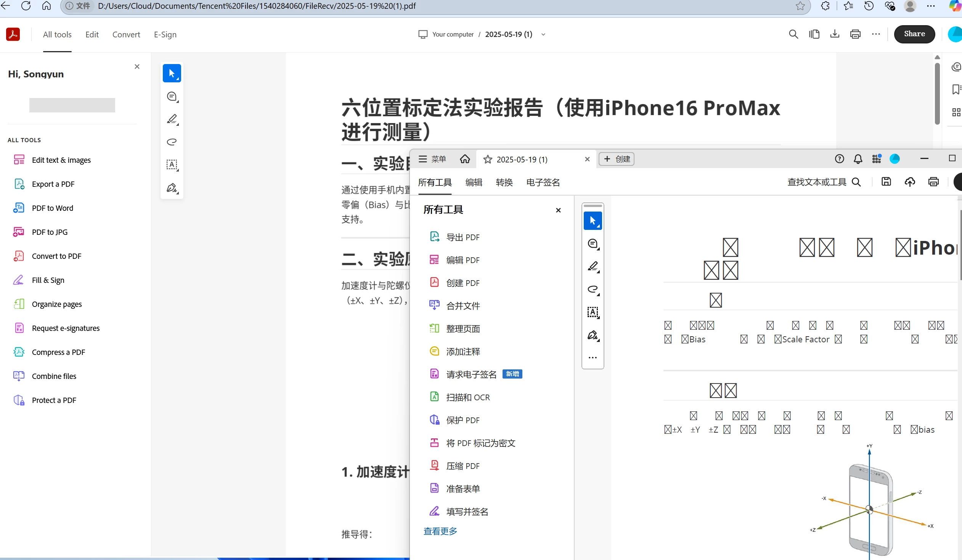Select the highlight pen tool in left toolbar
962x560 pixels.
click(x=172, y=119)
